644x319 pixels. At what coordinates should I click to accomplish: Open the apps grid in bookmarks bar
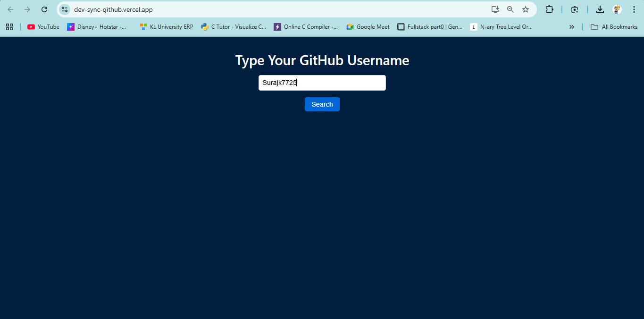[x=9, y=27]
